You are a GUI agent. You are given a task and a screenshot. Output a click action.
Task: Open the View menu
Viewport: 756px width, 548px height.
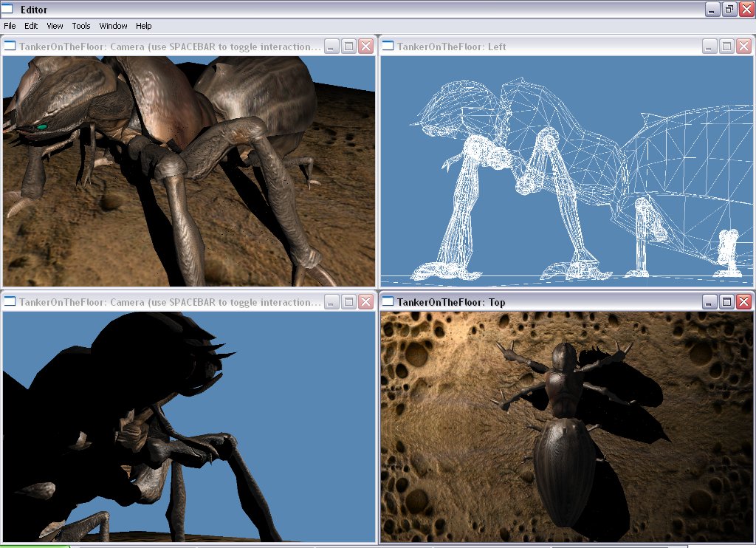pos(55,26)
